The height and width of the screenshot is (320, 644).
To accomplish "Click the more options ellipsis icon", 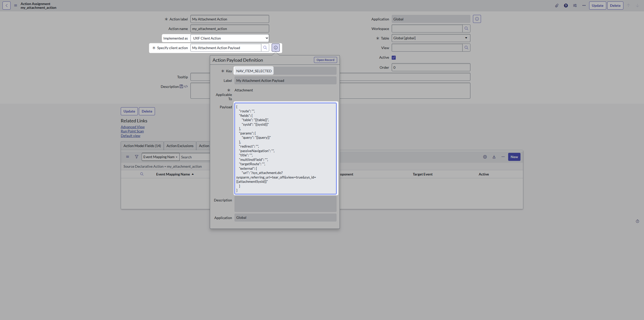I will click(584, 5).
